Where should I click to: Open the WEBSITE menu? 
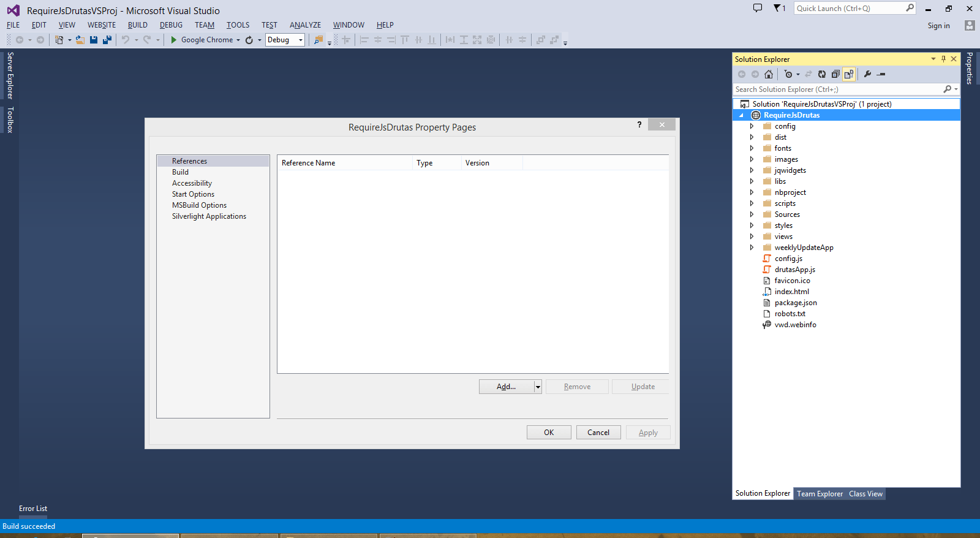pos(102,25)
